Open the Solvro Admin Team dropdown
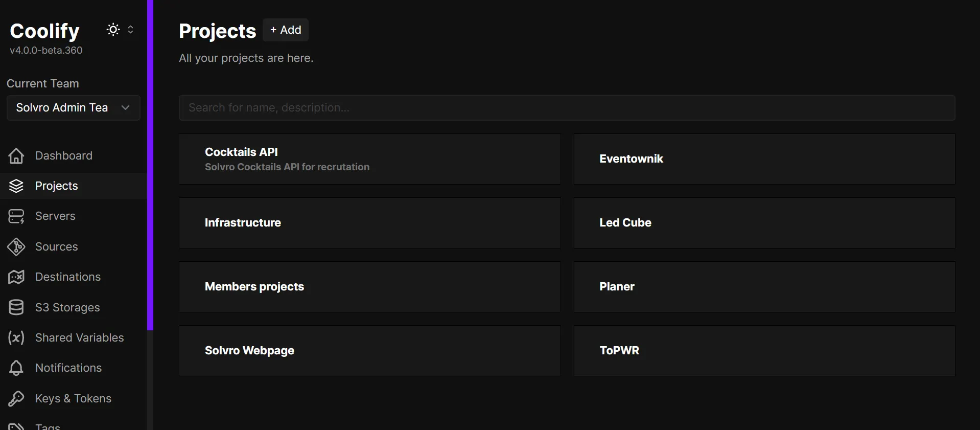The height and width of the screenshot is (430, 980). 73,108
